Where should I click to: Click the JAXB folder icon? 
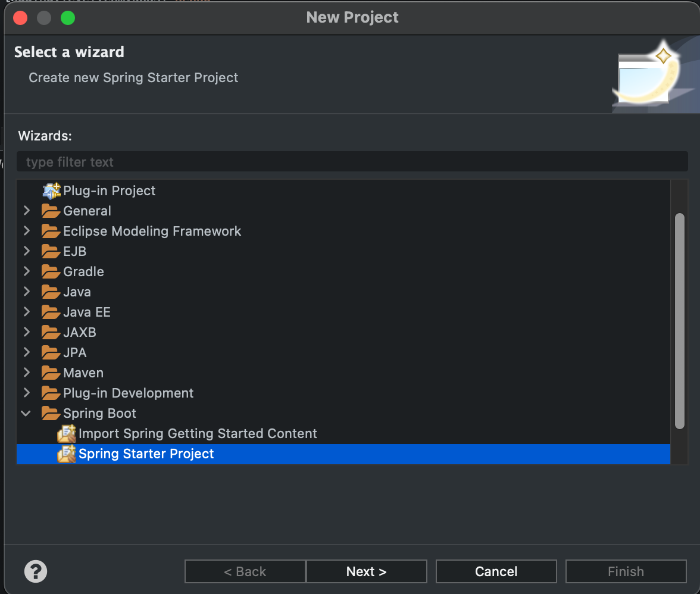tap(51, 332)
